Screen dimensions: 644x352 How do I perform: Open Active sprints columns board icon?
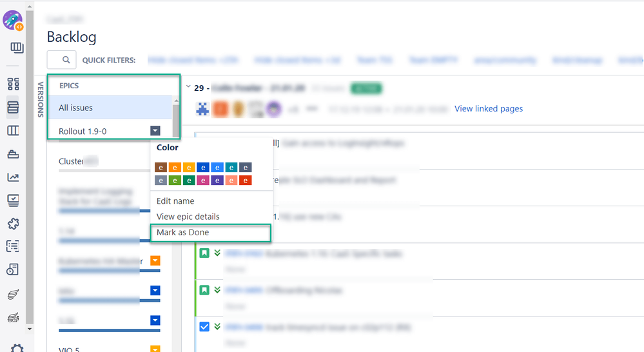point(13,131)
